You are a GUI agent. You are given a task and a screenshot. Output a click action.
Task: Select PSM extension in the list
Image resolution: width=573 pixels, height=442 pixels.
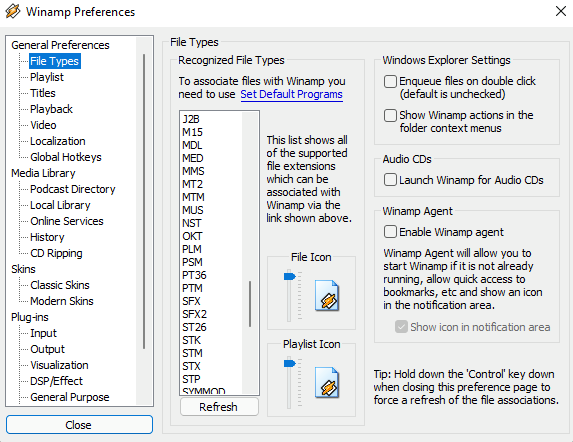(x=192, y=262)
